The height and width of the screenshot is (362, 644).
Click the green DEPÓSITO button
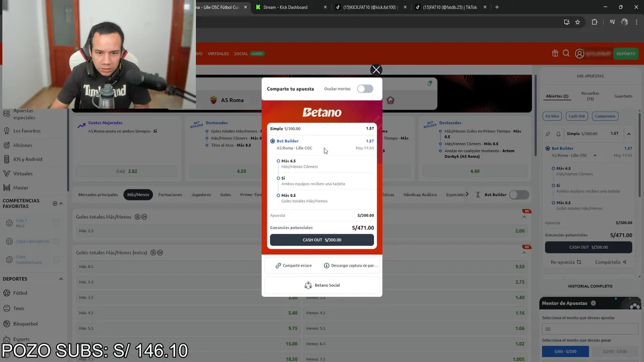[x=626, y=53]
